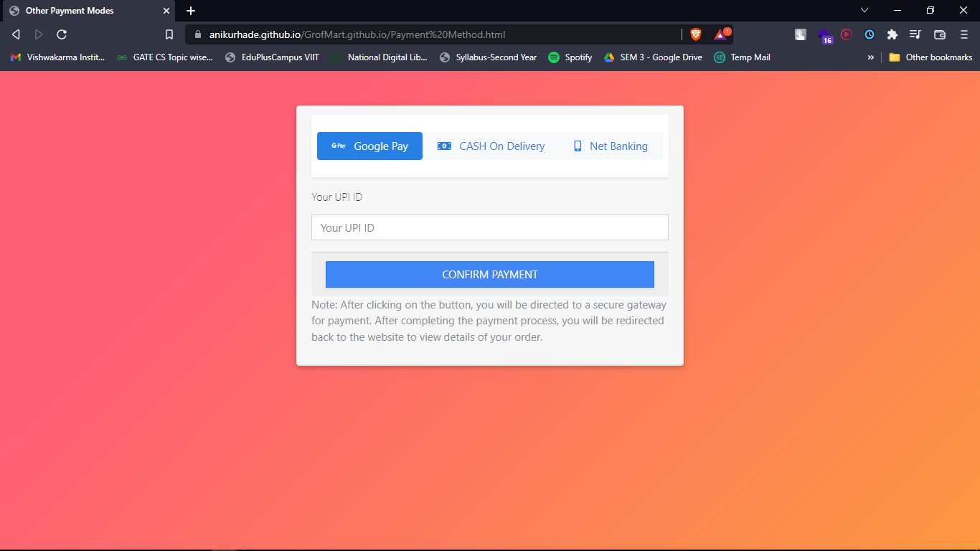Open the Brave Wallet icon
The width and height of the screenshot is (980, 551).
940,34
